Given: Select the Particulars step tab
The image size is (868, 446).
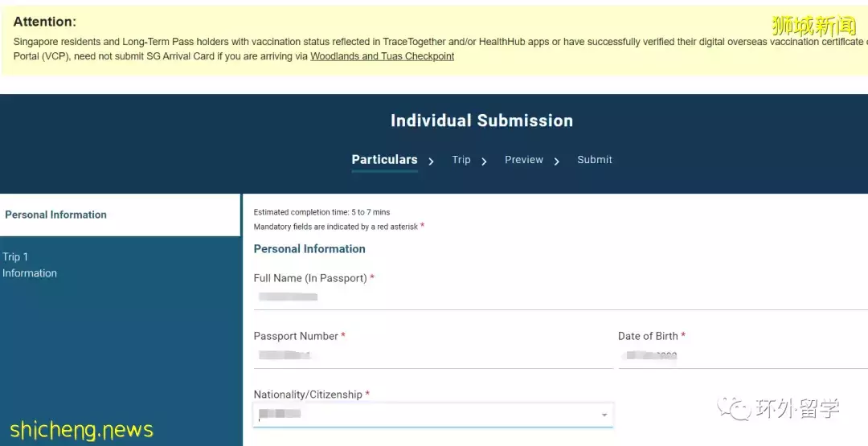Looking at the screenshot, I should click(x=384, y=160).
